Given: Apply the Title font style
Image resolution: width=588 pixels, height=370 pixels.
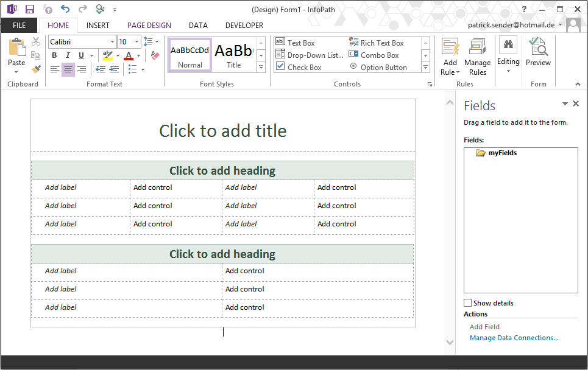Looking at the screenshot, I should [x=234, y=55].
